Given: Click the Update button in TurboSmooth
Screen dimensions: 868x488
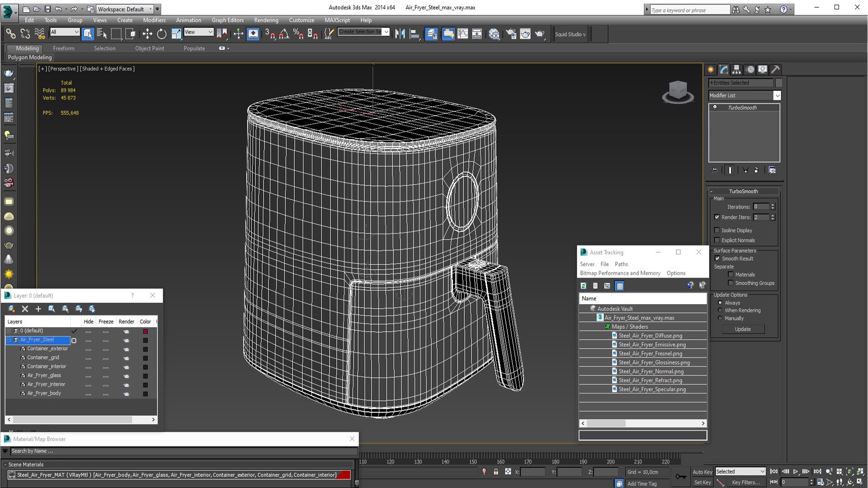Looking at the screenshot, I should 743,329.
